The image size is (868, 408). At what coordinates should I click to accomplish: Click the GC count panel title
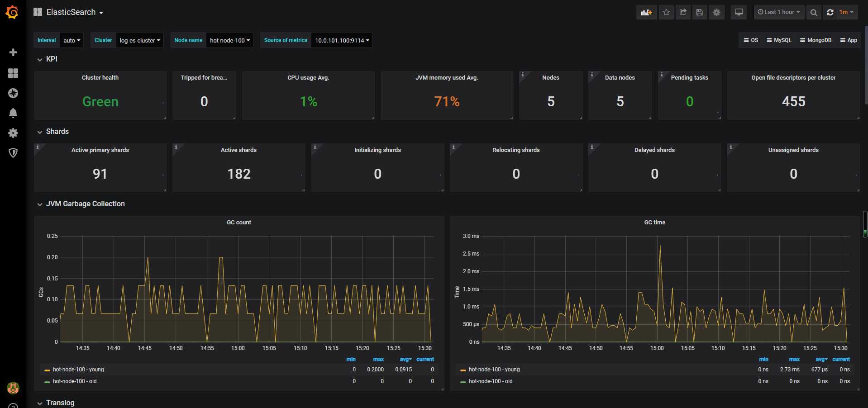(238, 223)
